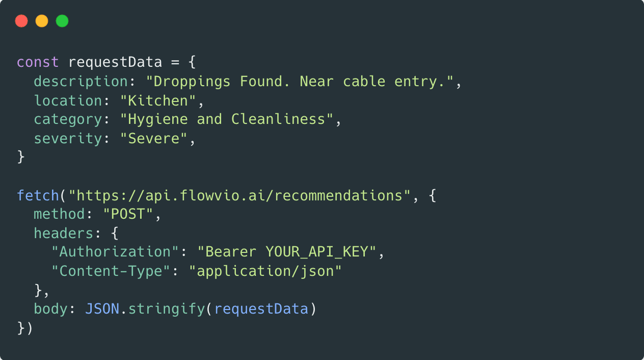Click the requestData variable declaration
The height and width of the screenshot is (360, 644).
tap(115, 62)
